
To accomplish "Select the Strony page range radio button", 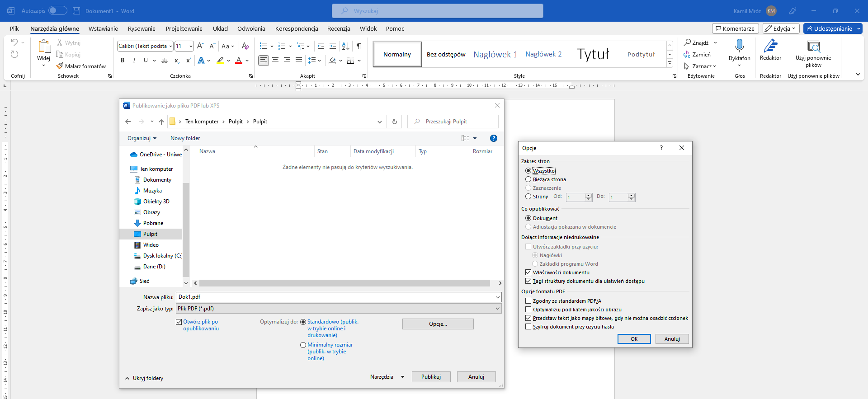I will click(528, 197).
